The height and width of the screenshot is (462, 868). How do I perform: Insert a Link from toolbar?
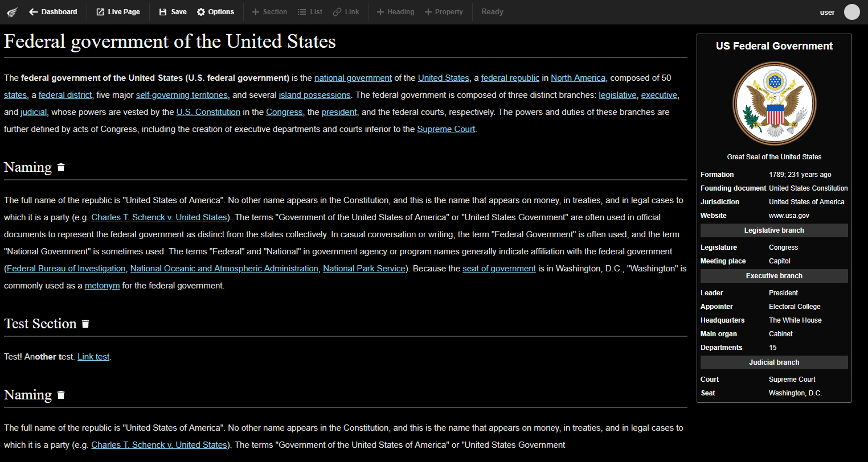tap(346, 12)
